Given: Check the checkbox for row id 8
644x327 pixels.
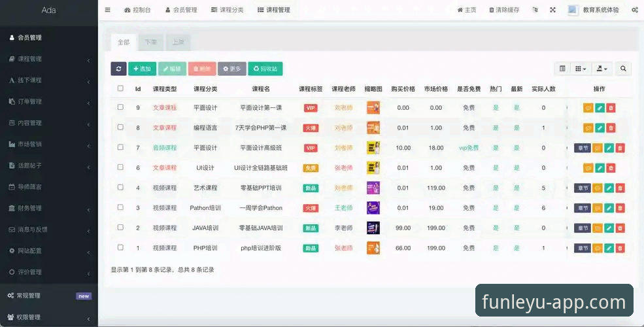Looking at the screenshot, I should click(x=120, y=128).
